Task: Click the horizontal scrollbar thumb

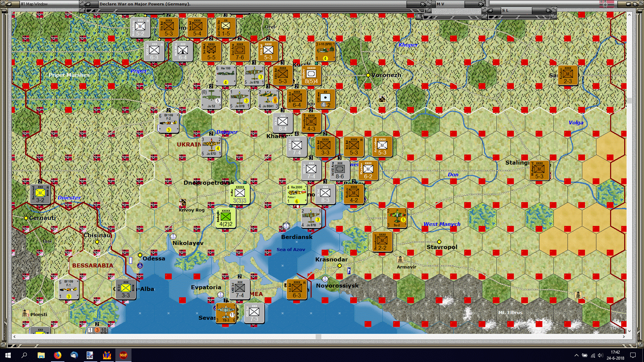Action: click(318, 337)
